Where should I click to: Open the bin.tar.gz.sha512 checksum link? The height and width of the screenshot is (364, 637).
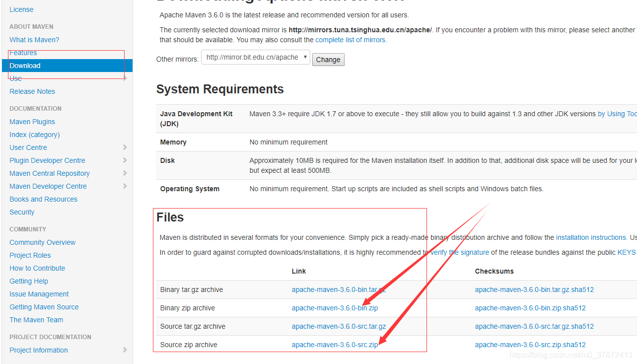tap(534, 290)
